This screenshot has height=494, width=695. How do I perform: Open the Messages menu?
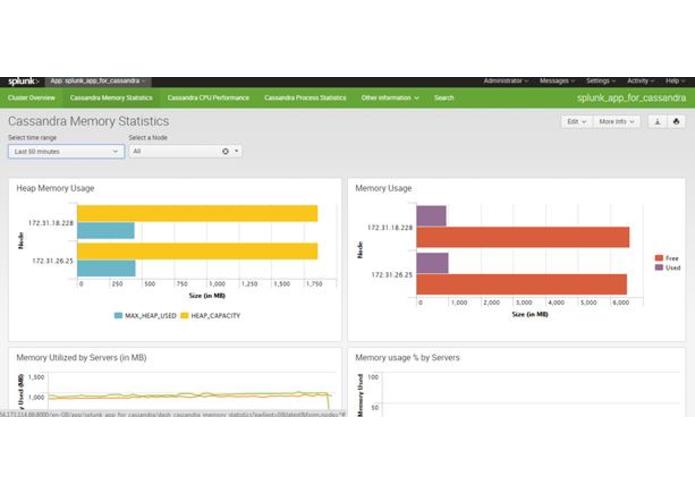pos(557,81)
